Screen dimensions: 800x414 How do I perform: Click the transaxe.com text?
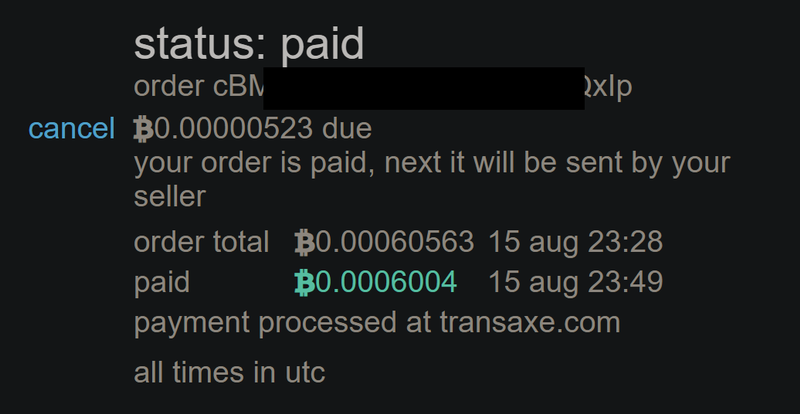point(529,324)
